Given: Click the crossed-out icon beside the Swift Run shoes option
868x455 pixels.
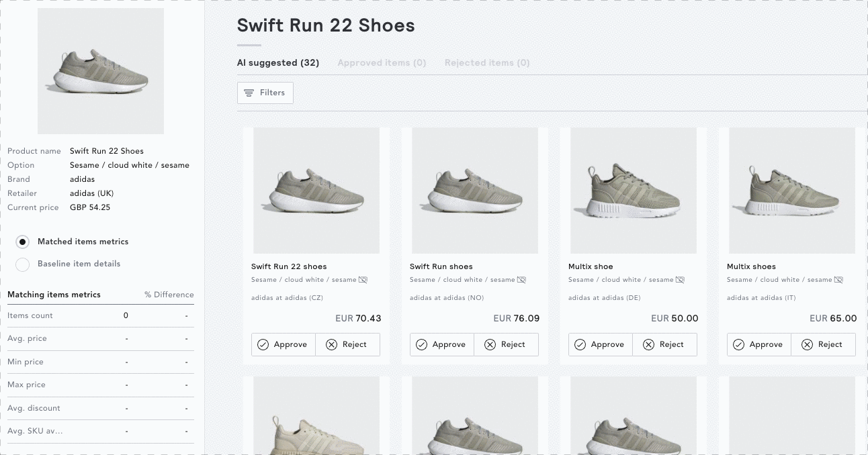Looking at the screenshot, I should tap(521, 280).
